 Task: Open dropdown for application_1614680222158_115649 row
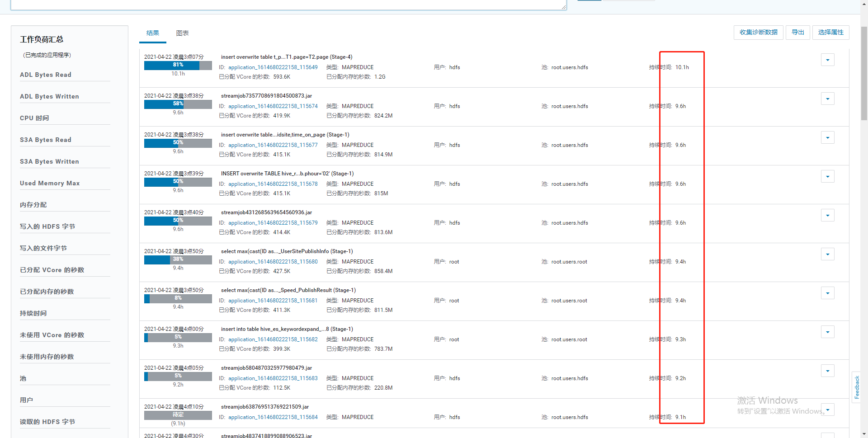pyautogui.click(x=827, y=60)
